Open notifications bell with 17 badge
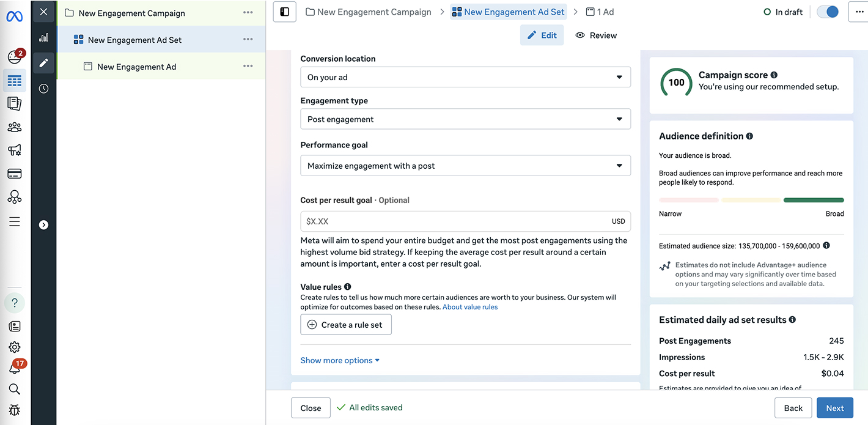The width and height of the screenshot is (868, 425). [x=15, y=368]
